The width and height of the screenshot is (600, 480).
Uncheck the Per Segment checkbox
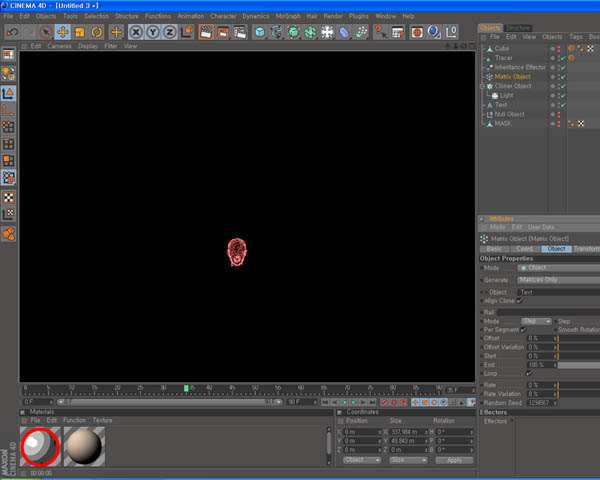pyautogui.click(x=523, y=330)
